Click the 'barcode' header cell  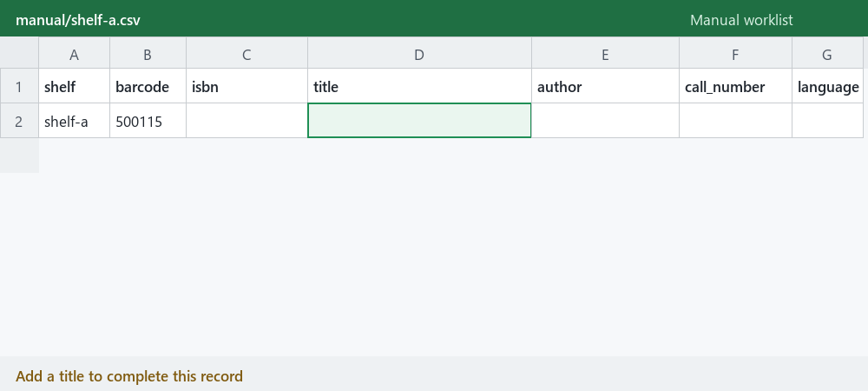point(148,86)
